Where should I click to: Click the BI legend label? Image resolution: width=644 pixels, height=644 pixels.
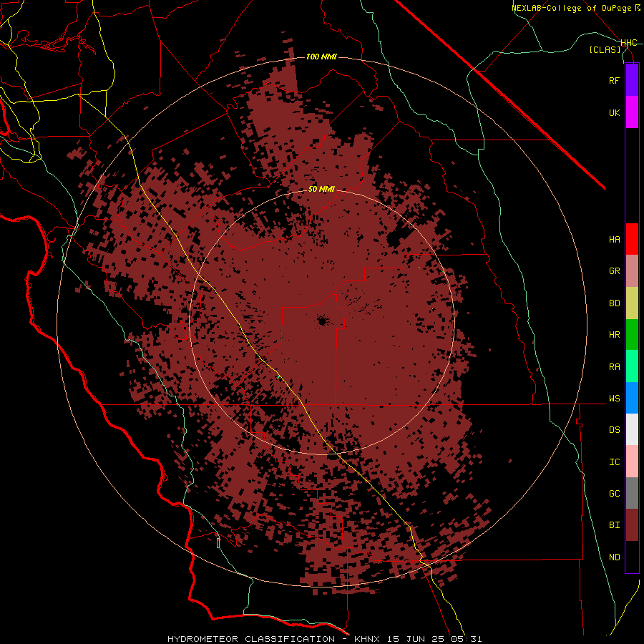(614, 525)
